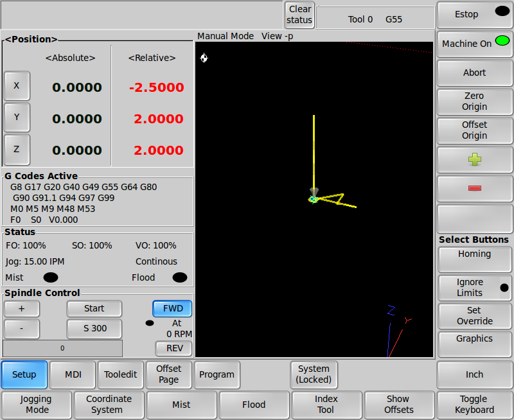Click the red minus zoom-out icon

coord(474,188)
